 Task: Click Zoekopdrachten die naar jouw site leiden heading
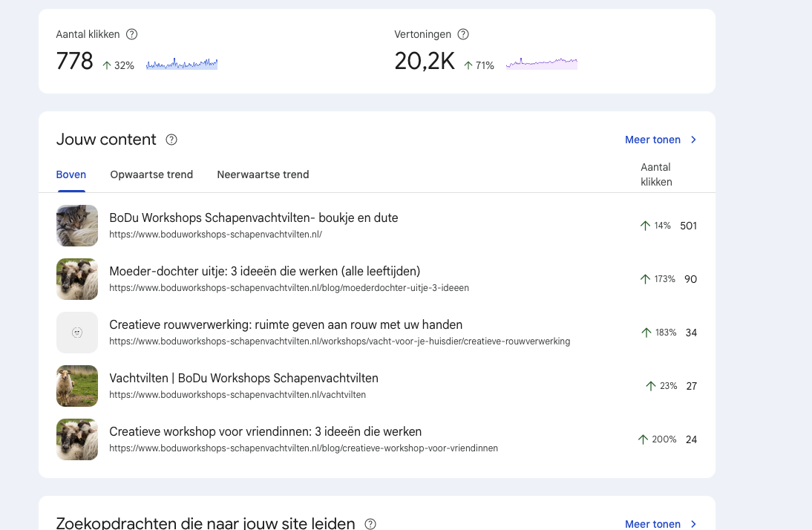coord(206,523)
